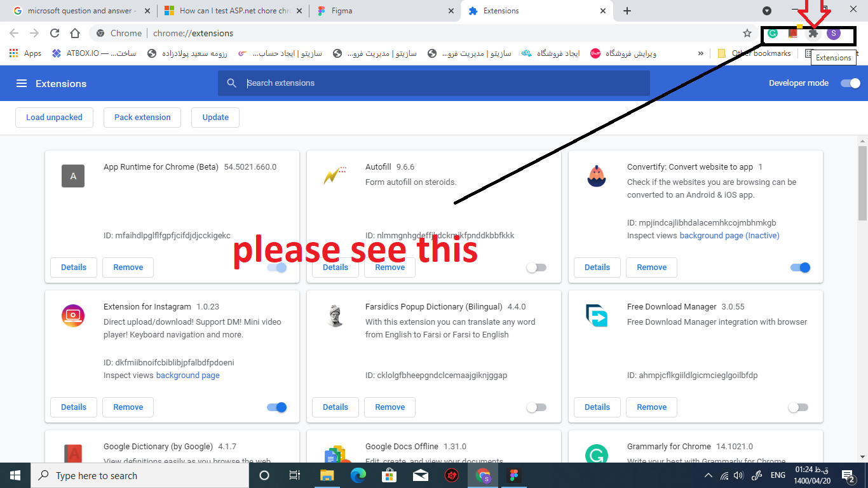Viewport: 868px width, 488px height.
Task: Open Microsoft Store from the taskbar
Action: coord(389,475)
